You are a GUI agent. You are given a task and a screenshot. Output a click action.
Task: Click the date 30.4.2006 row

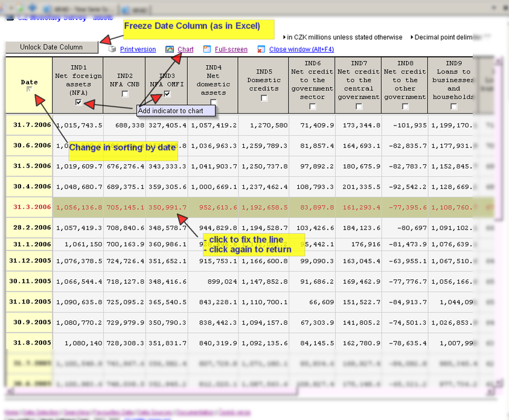coord(32,186)
